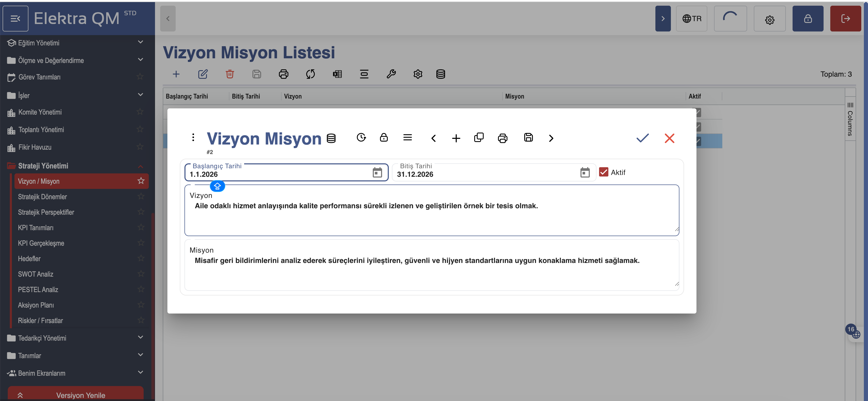Toggle favorite star for Görev Tanımları
The height and width of the screenshot is (401, 868).
click(140, 77)
